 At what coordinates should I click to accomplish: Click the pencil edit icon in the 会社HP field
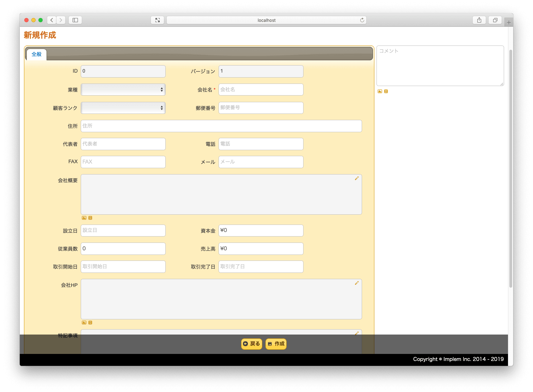[x=357, y=283]
